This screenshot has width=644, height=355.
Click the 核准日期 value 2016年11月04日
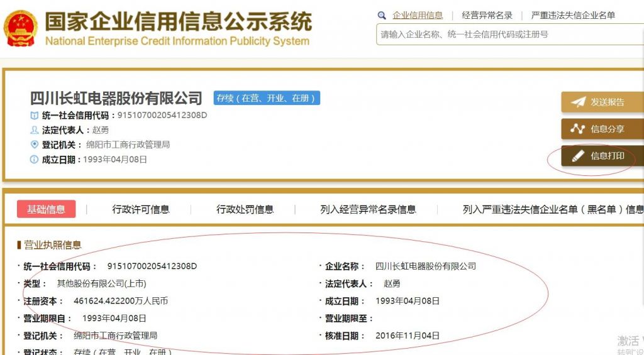pyautogui.click(x=408, y=336)
